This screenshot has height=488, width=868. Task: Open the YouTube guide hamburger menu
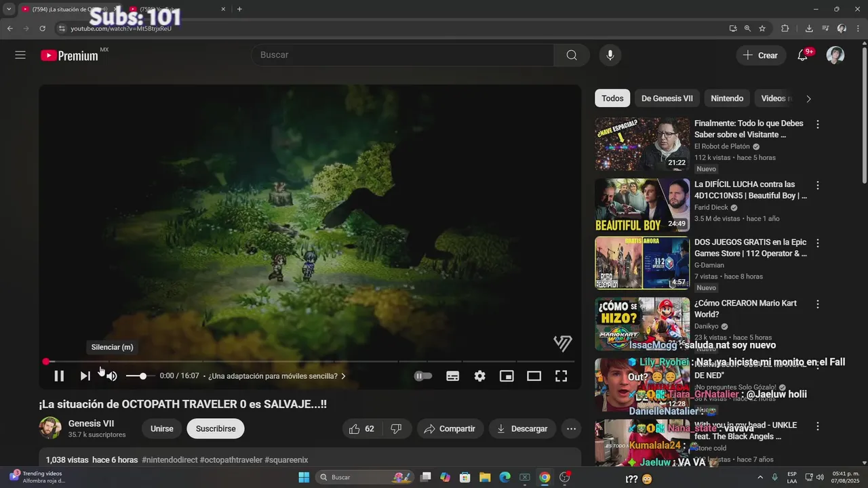point(20,55)
